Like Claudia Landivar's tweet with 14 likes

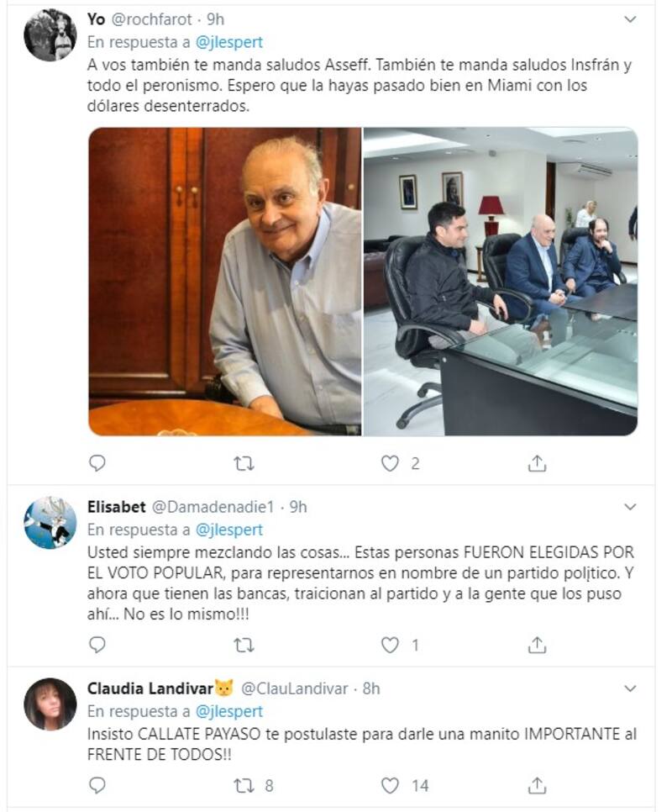tap(390, 785)
